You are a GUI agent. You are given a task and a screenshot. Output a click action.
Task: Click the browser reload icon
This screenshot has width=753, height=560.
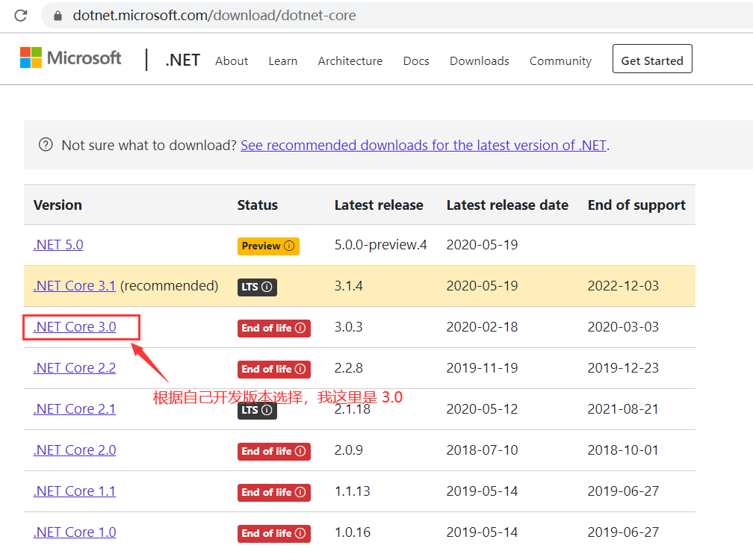point(21,16)
